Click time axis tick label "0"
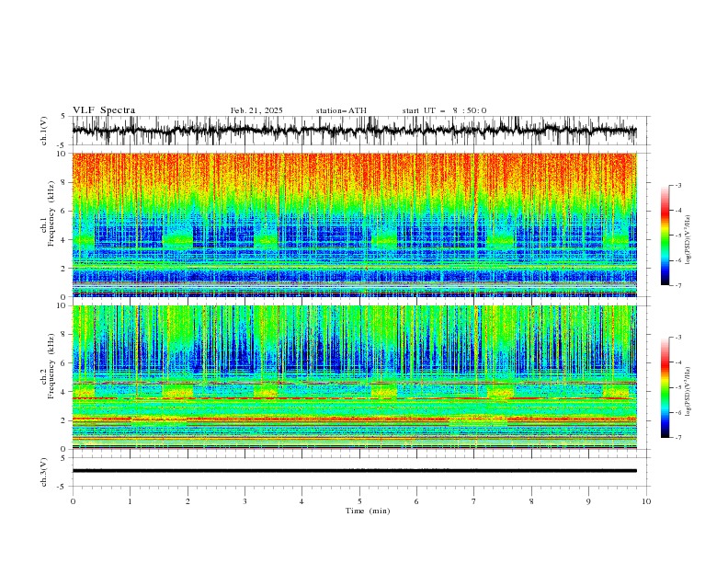The image size is (728, 563). pos(73,501)
